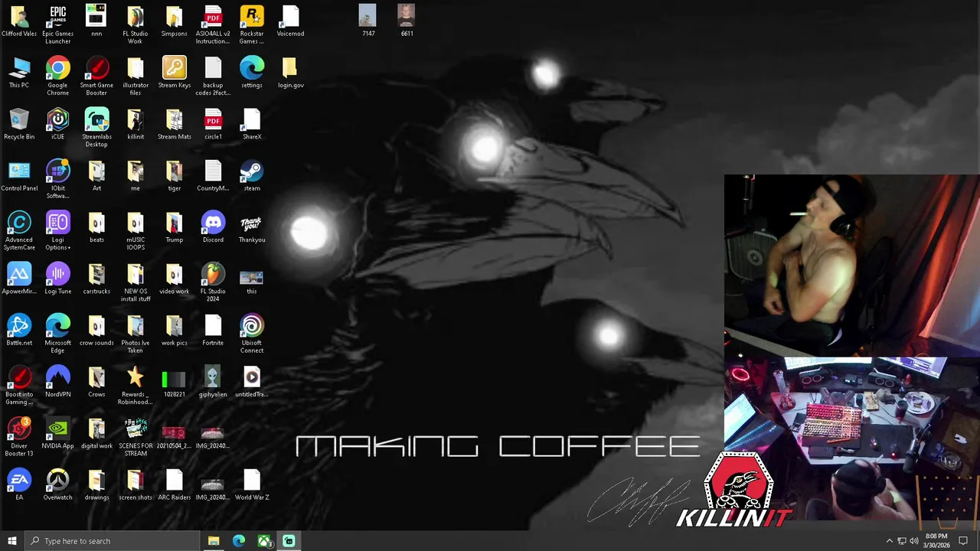Image resolution: width=980 pixels, height=551 pixels.
Task: Open the Fortnite file icon
Action: (213, 331)
